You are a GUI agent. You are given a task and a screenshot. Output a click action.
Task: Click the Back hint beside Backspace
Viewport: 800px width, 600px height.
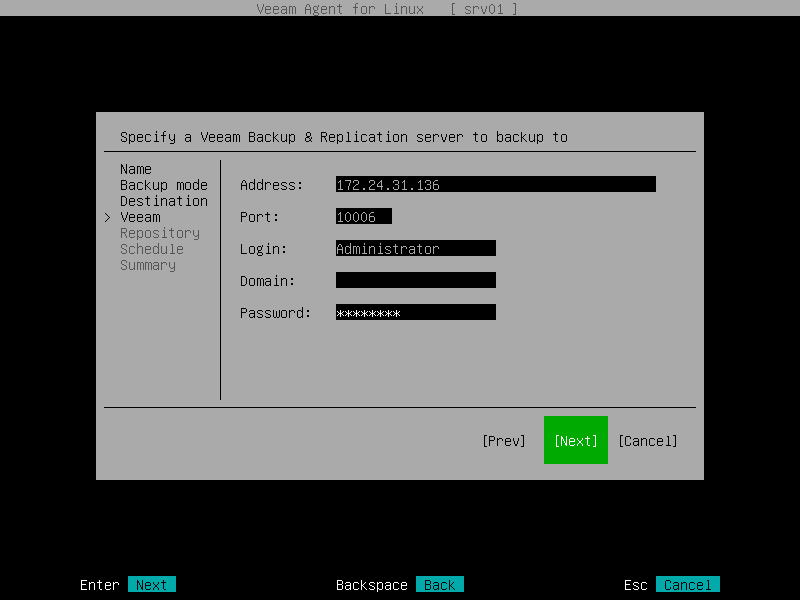pos(439,584)
